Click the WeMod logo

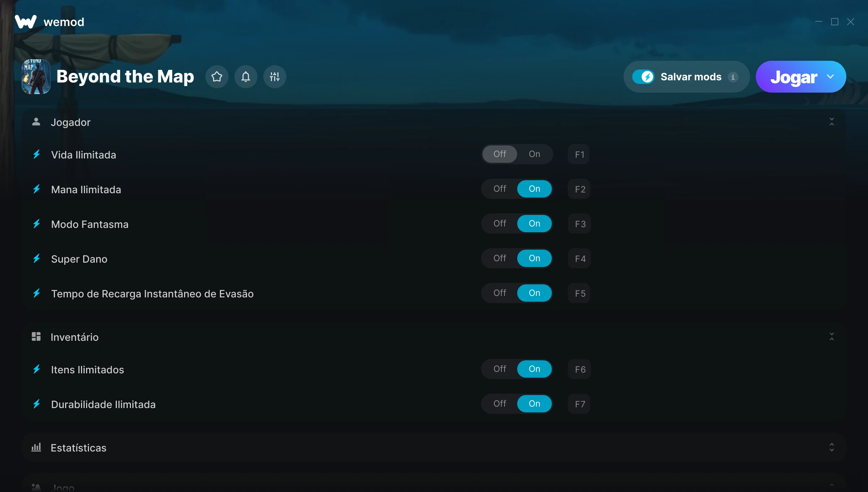tap(26, 22)
